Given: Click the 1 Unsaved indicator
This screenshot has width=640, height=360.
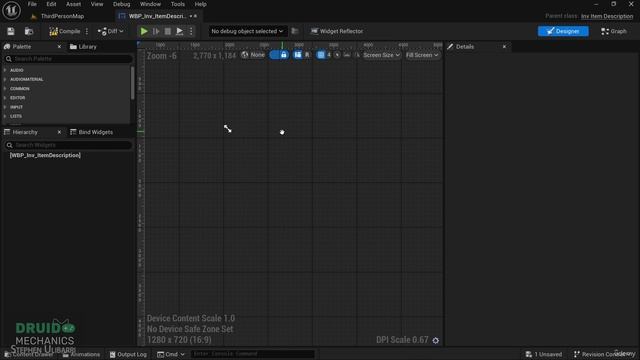Looking at the screenshot, I should [544, 354].
